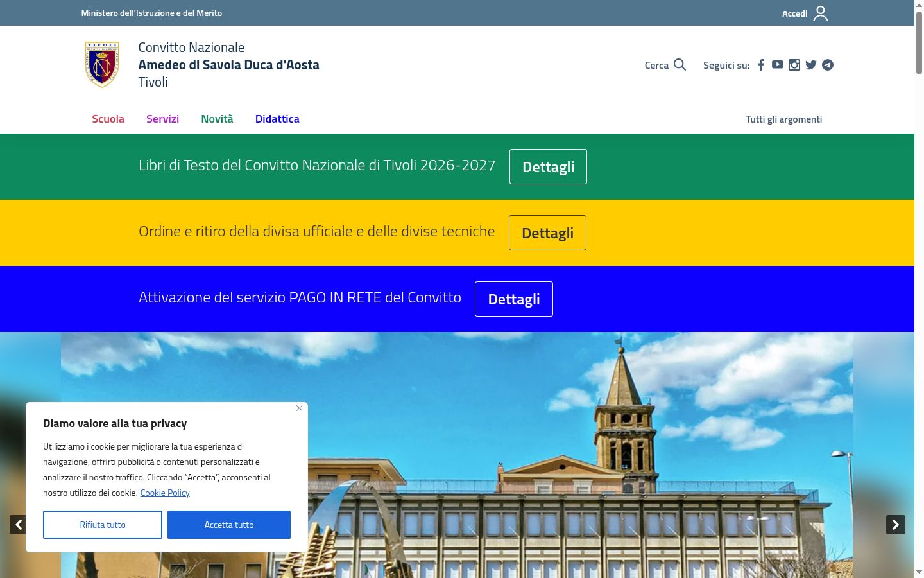Open the Novità menu

(217, 119)
